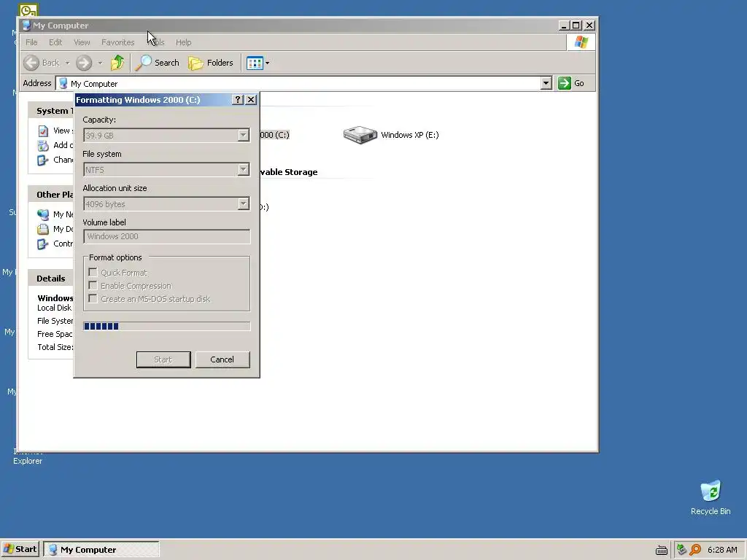Image resolution: width=747 pixels, height=560 pixels.
Task: Toggle Create an MS-DOS startup disk checkbox
Action: 93,298
